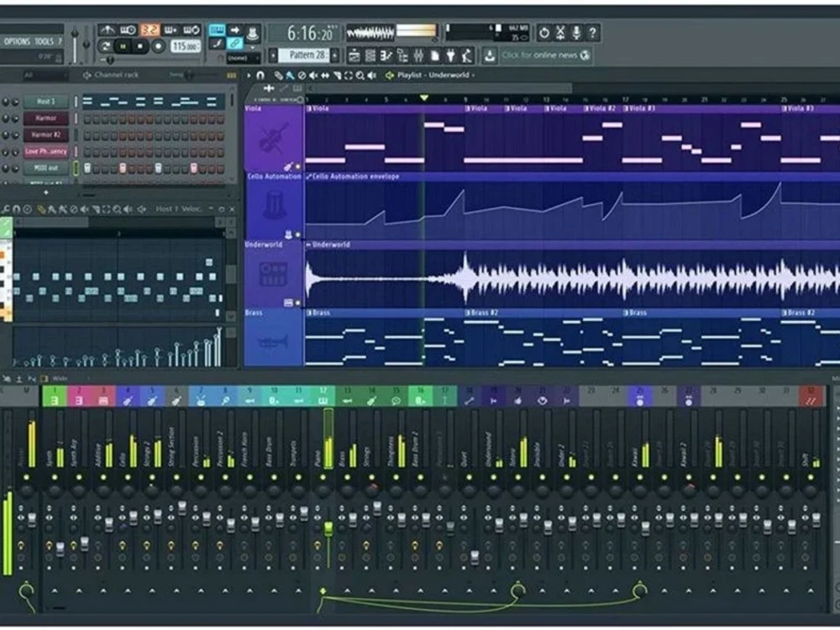Click the scissors/cut audio editor icon
This screenshot has width=840, height=630.
(x=560, y=33)
